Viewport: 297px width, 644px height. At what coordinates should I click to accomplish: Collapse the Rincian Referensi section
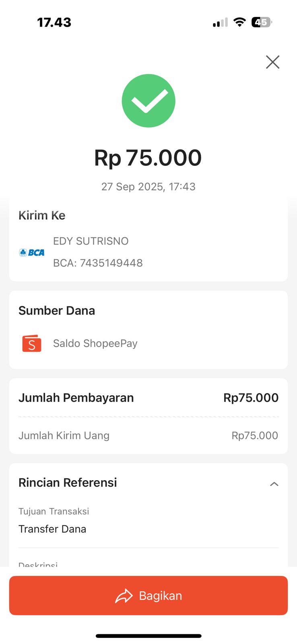274,484
